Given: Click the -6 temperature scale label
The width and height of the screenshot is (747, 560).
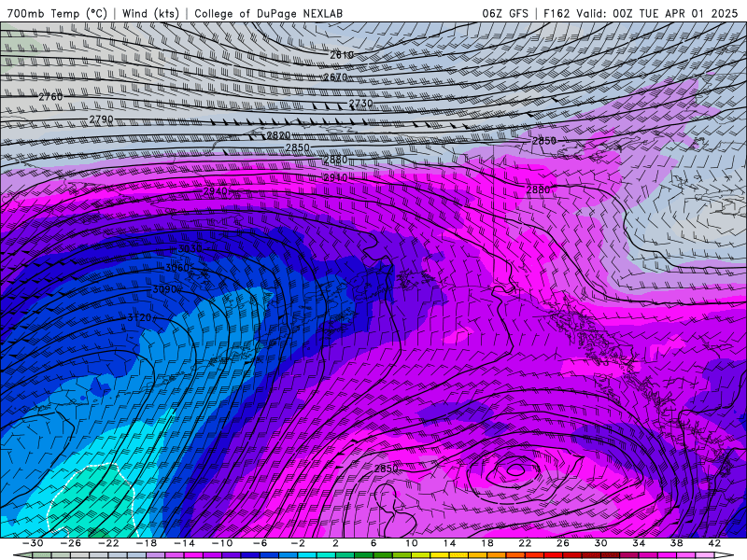Looking at the screenshot, I should [260, 543].
